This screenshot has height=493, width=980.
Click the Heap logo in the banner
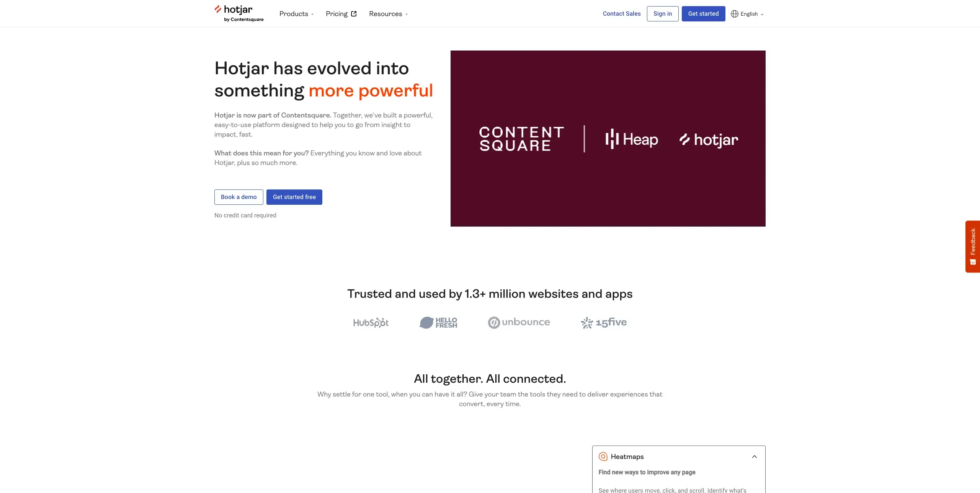coord(631,139)
